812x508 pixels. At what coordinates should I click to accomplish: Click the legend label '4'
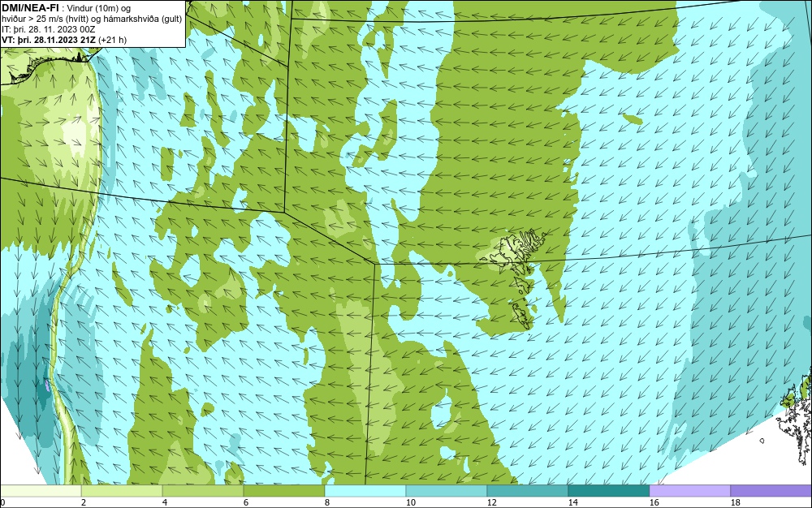click(x=165, y=502)
